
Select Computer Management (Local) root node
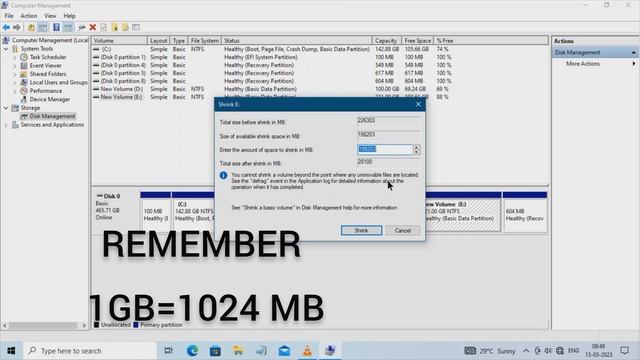point(50,40)
